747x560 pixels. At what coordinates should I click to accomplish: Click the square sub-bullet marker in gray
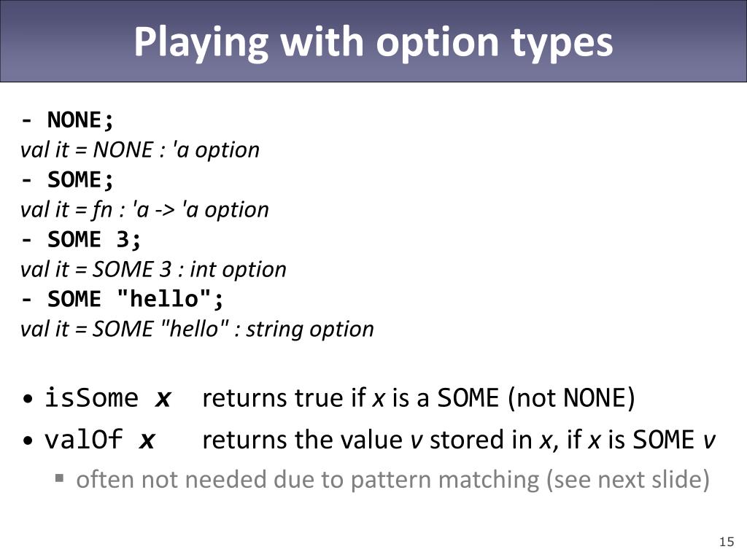(x=60, y=478)
